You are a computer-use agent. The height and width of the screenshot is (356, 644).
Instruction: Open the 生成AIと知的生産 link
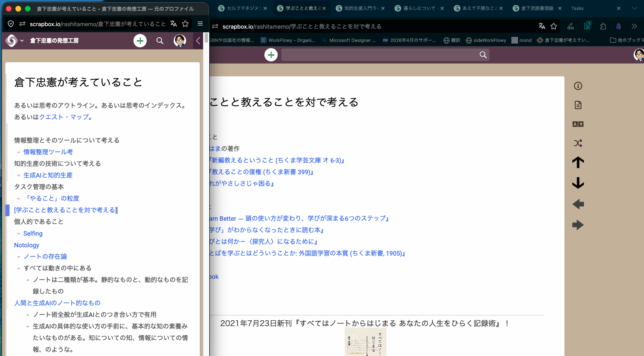48,175
